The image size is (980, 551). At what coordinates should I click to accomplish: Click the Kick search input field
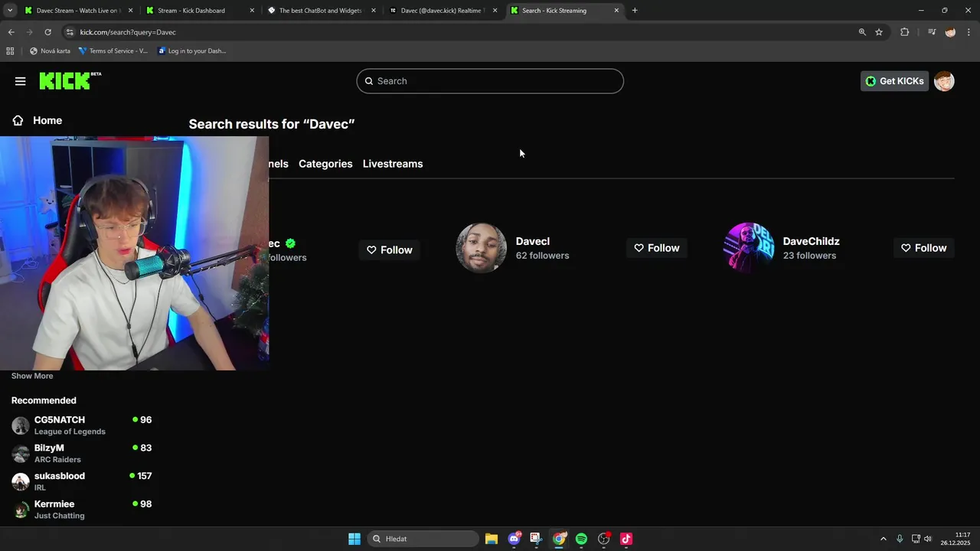pyautogui.click(x=490, y=81)
